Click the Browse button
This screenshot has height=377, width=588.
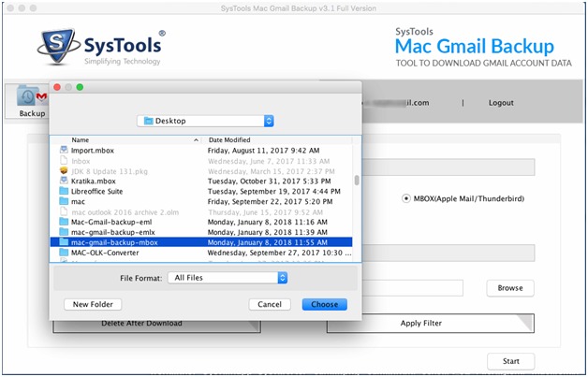510,288
